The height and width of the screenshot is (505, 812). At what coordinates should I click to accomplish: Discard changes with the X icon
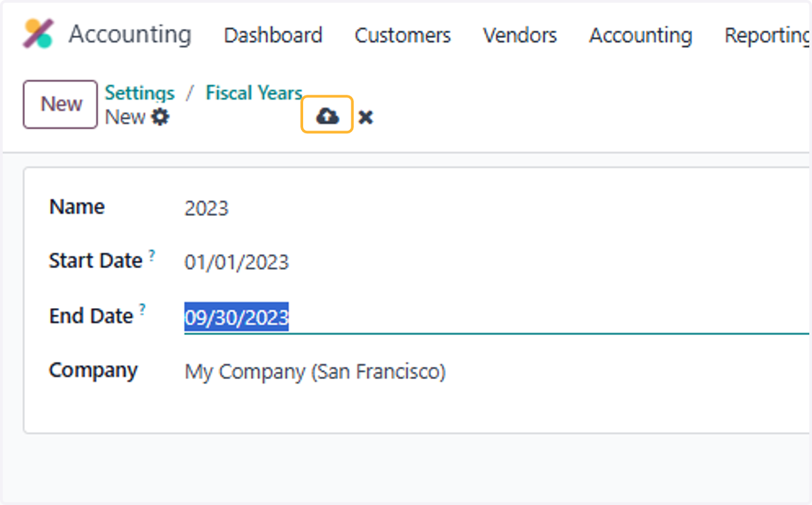[x=365, y=118]
